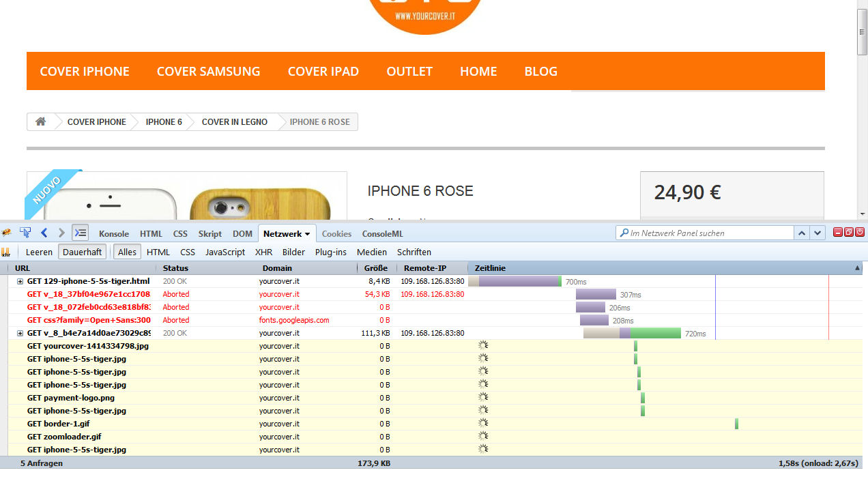
Task: Select GET zoomloader.gif request row
Action: pyautogui.click(x=435, y=436)
